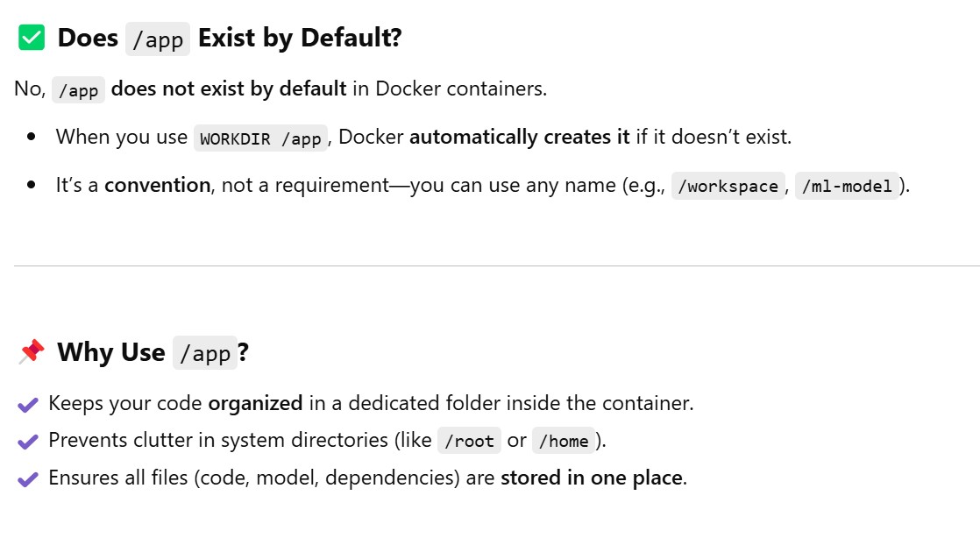The height and width of the screenshot is (538, 980).
Task: Click the bold phrase 'stored in one place'
Action: point(592,478)
